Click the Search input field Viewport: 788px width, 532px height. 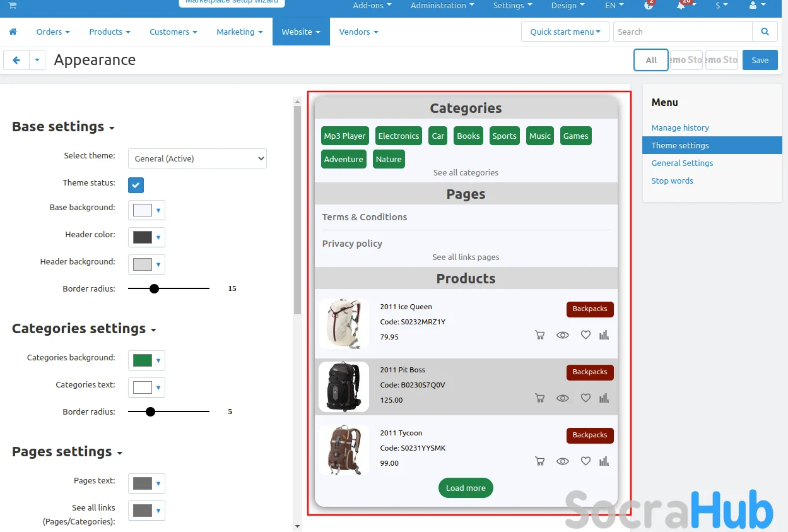click(x=682, y=32)
